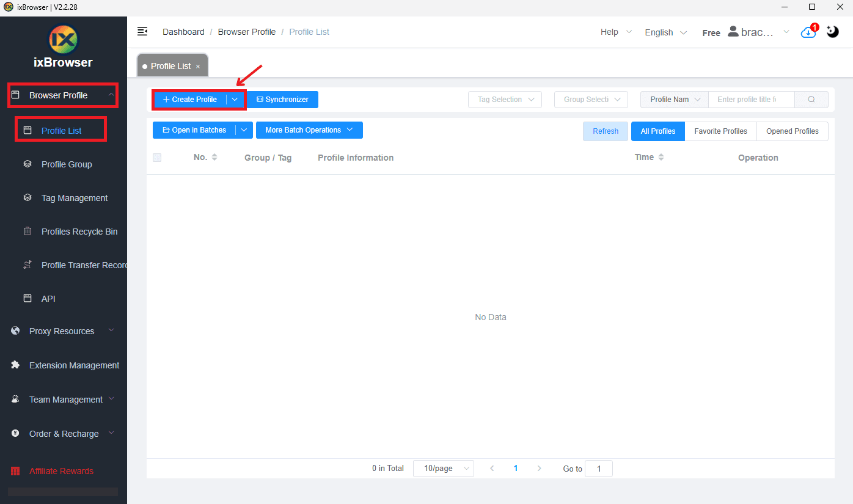Switch to the Favorite Profiles tab

(720, 131)
